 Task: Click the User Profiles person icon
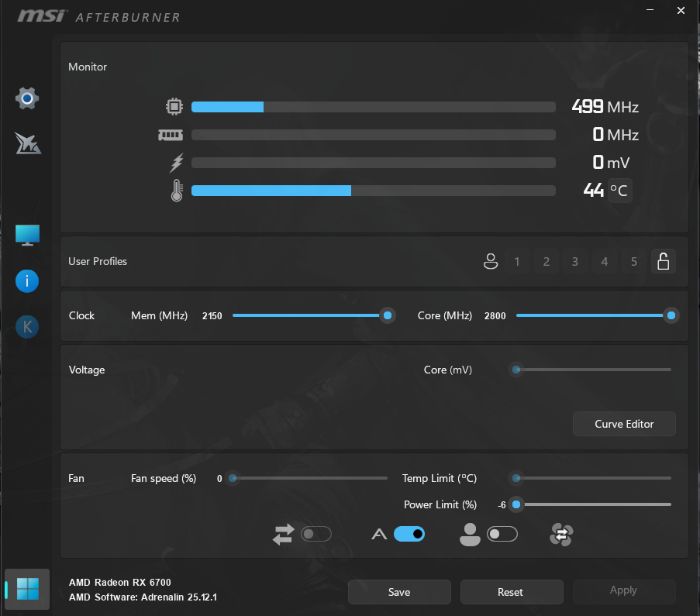pyautogui.click(x=491, y=261)
